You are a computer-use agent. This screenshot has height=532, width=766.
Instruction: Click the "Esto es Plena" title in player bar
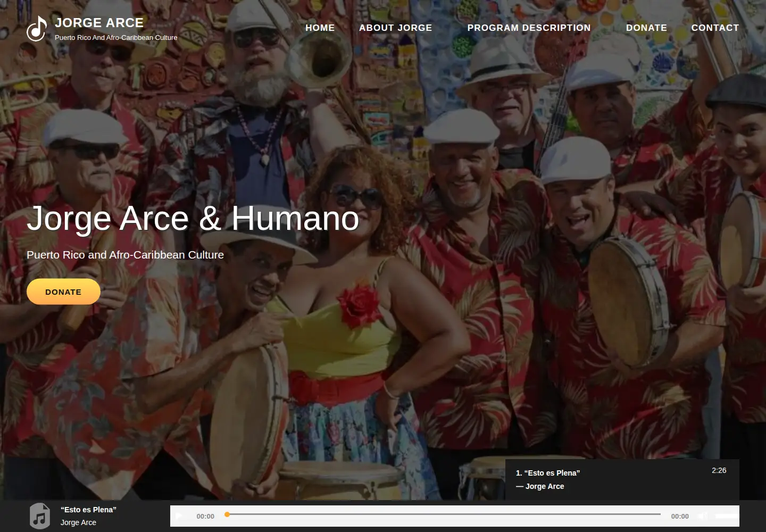tap(88, 510)
